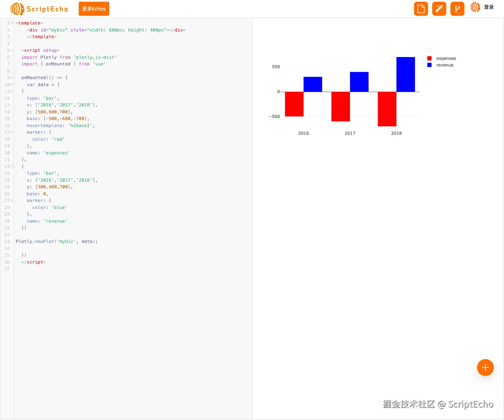504x420 pixels.
Task: Click the 2016 x-axis label
Action: pyautogui.click(x=303, y=133)
